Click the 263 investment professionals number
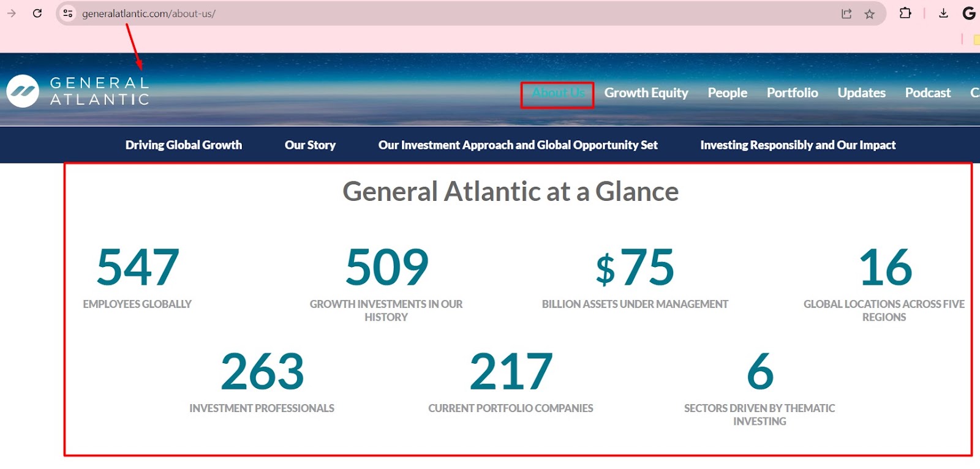Screen dimensions: 980x469 [x=262, y=372]
